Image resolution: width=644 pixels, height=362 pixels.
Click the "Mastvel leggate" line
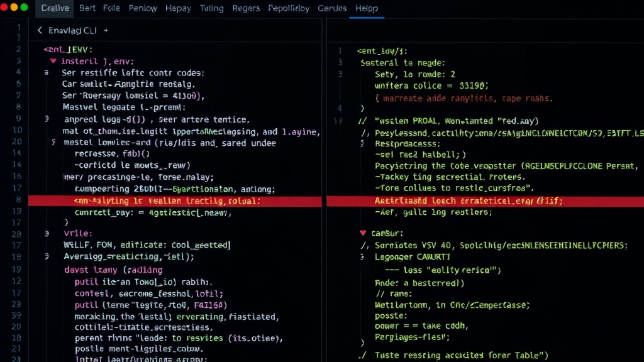[x=124, y=107]
